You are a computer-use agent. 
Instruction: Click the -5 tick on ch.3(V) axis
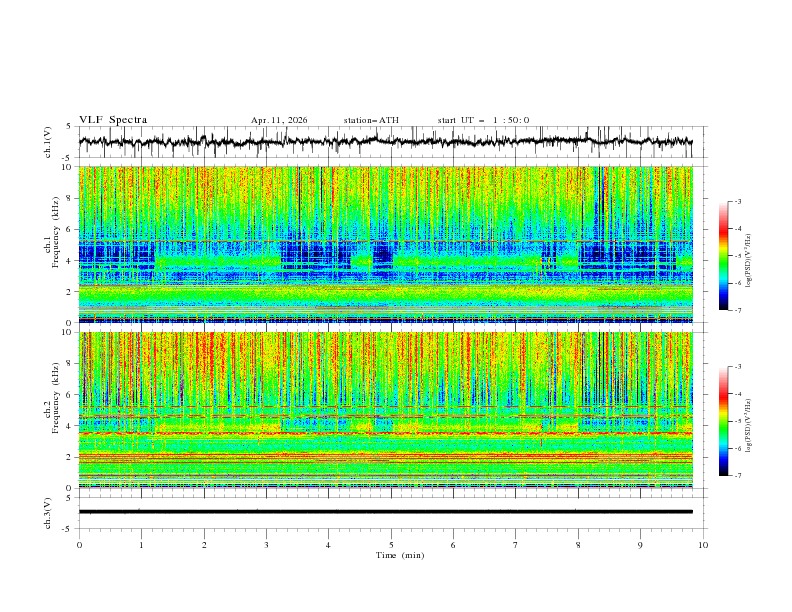click(x=68, y=529)
